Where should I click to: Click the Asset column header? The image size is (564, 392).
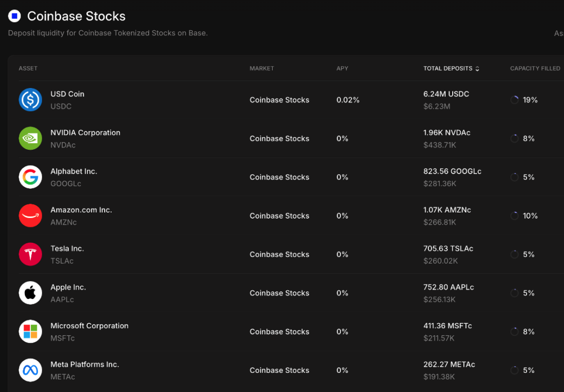pyautogui.click(x=28, y=68)
